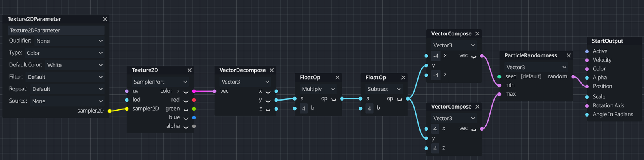Viewport: 644px width, 160px height.
Task: Open the Subtract operator dropdown
Action: pyautogui.click(x=384, y=89)
